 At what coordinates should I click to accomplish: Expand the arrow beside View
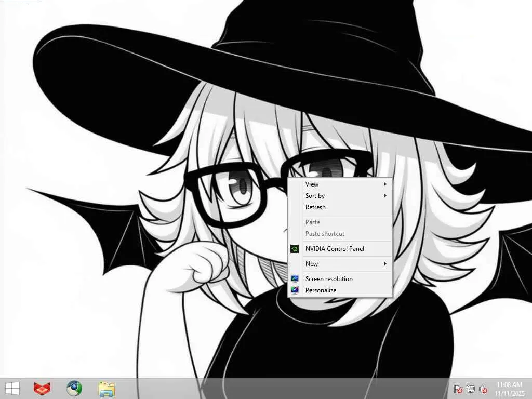coord(385,184)
